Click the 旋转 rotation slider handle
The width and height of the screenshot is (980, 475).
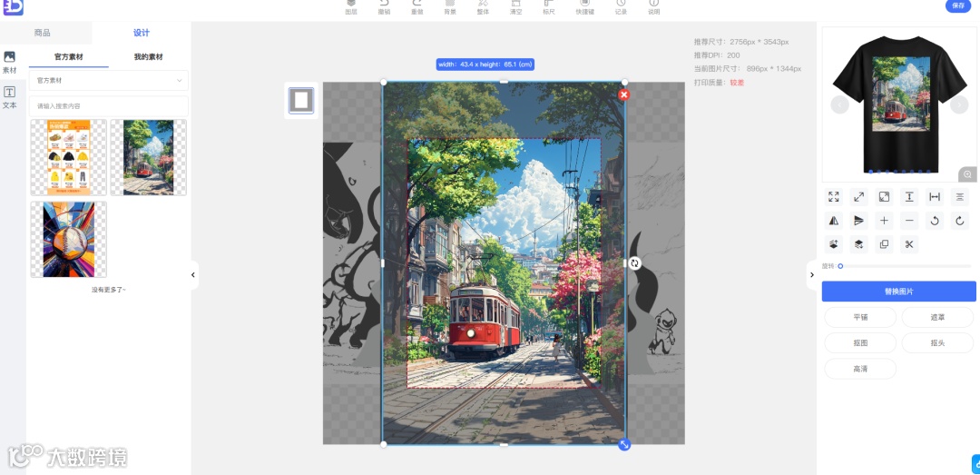pyautogui.click(x=840, y=266)
